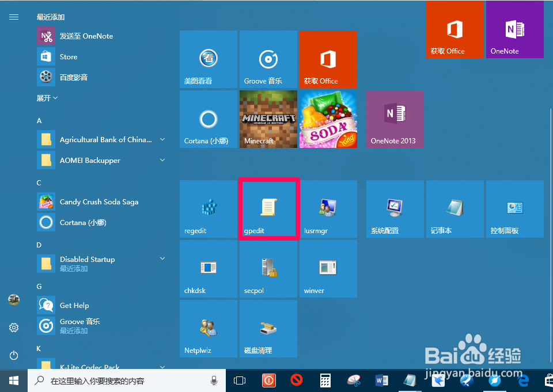The image size is (553, 392).
Task: Open Word from the taskbar
Action: pyautogui.click(x=381, y=380)
